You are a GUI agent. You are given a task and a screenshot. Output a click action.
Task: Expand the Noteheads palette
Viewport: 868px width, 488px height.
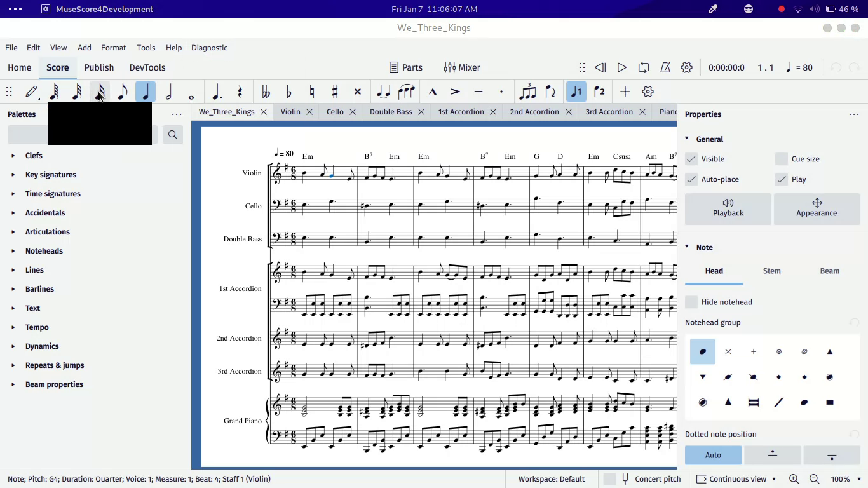(x=13, y=251)
